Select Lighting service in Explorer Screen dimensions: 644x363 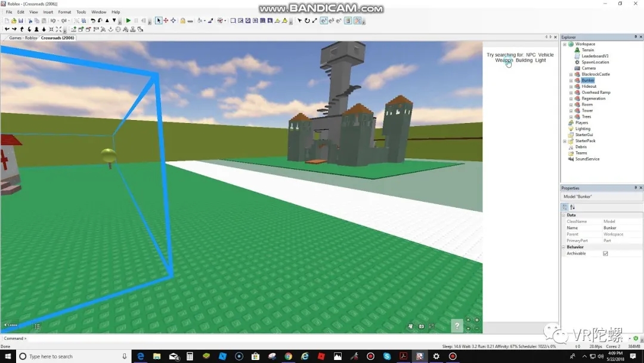(x=583, y=129)
